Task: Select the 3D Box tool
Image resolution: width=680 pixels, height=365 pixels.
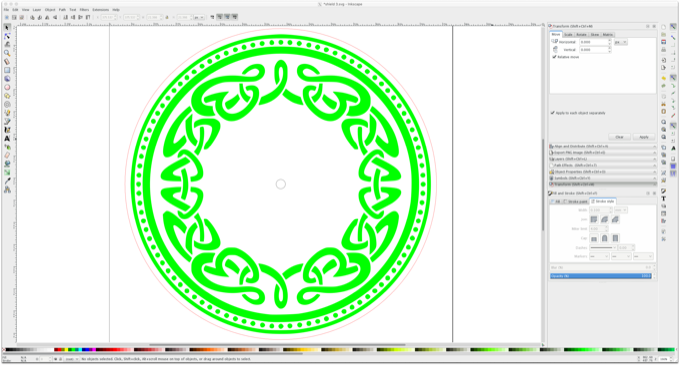Action: tap(7, 78)
